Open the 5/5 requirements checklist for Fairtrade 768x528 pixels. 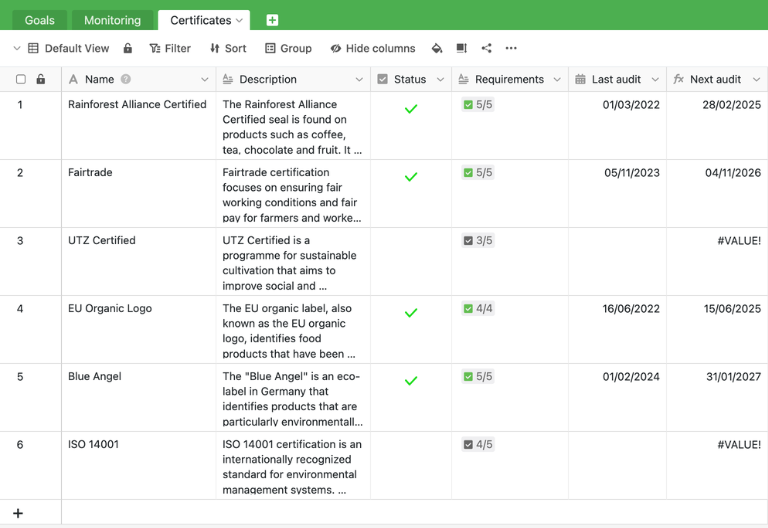(x=478, y=172)
